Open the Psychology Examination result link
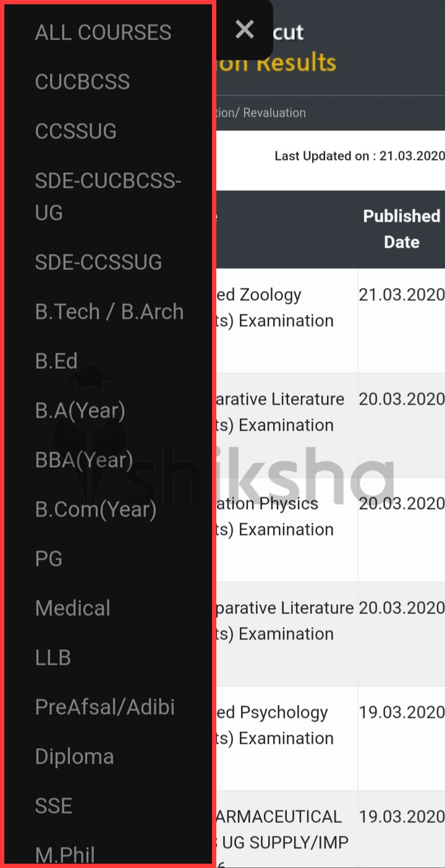Viewport: 445px width, 868px height. [x=298, y=725]
